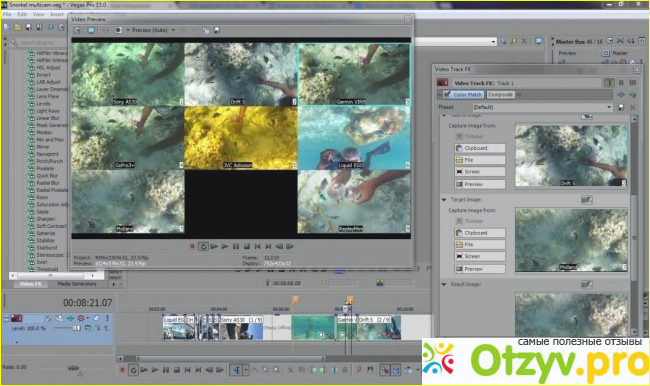Play the Video Preview from current position
Screen dimensions: 650x386
click(x=225, y=246)
